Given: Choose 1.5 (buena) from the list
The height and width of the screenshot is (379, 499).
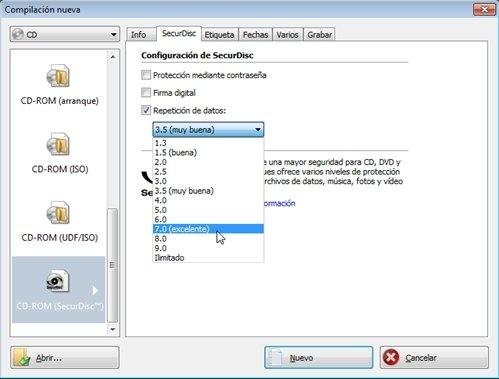Looking at the screenshot, I should click(208, 153).
